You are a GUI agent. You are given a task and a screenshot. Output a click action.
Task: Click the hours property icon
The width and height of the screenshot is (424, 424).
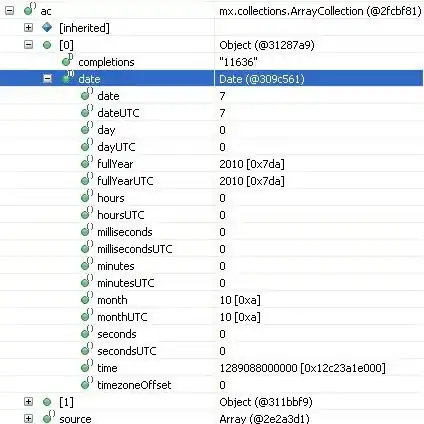87,196
